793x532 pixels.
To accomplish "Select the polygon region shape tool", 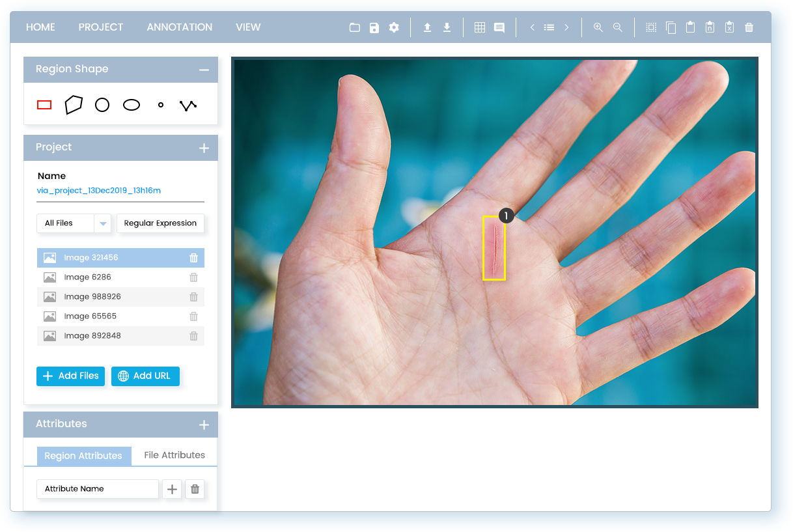I will pos(74,105).
